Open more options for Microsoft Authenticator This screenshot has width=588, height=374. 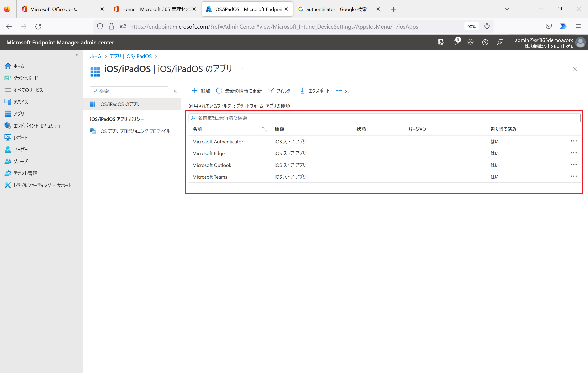click(x=574, y=141)
